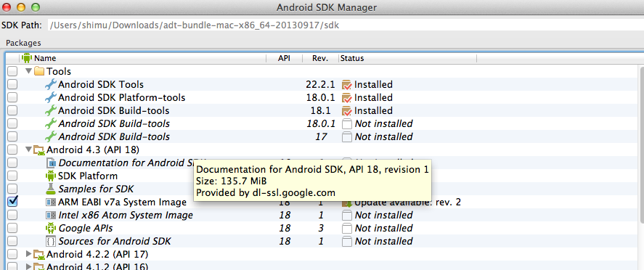Screen dimensions: 644x270
Task: Click the ARM EABI v7a System Image icon
Action: coord(51,202)
